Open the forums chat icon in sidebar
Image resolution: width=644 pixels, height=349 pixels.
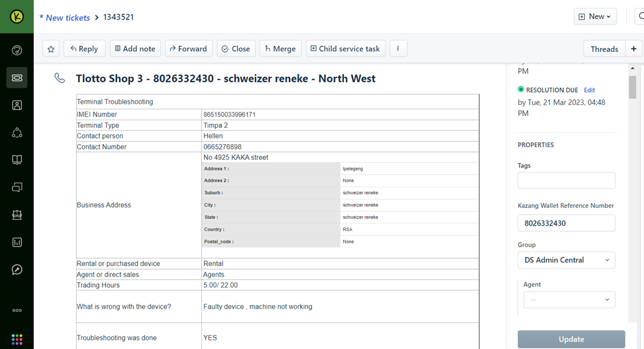(17, 187)
